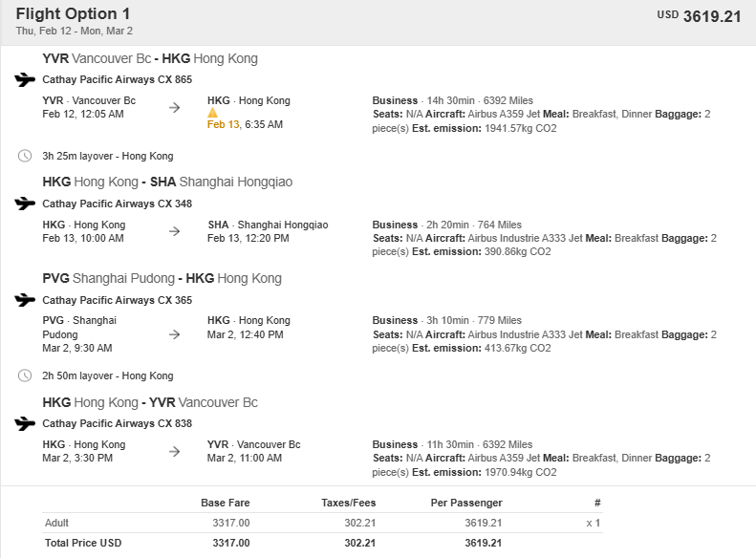756x558 pixels.
Task: Click the YVR Vancouver Bc - HKG route title
Action: tap(150, 58)
